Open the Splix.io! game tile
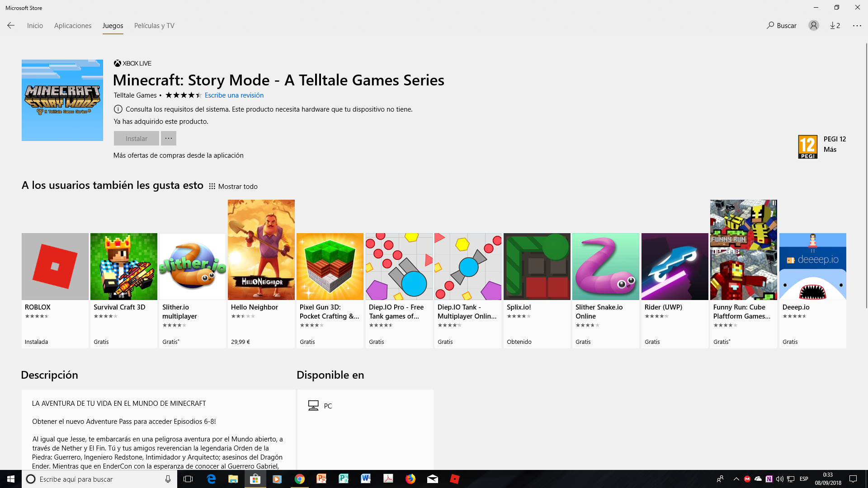Image resolution: width=868 pixels, height=488 pixels. (x=537, y=291)
